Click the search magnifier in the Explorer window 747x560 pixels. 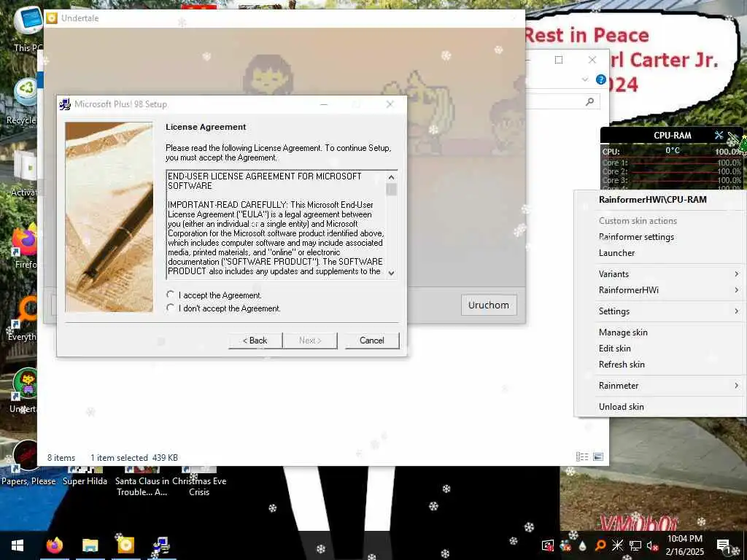point(589,101)
